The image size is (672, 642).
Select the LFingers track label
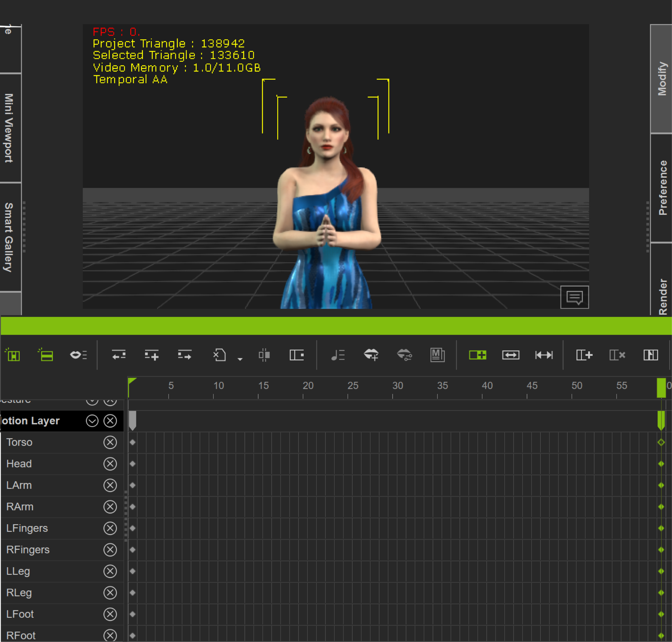click(x=27, y=528)
